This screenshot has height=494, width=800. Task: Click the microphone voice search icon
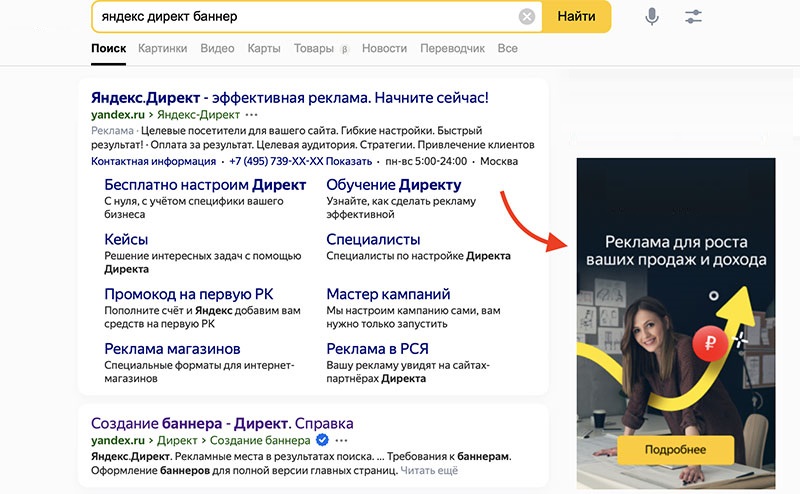click(x=652, y=17)
